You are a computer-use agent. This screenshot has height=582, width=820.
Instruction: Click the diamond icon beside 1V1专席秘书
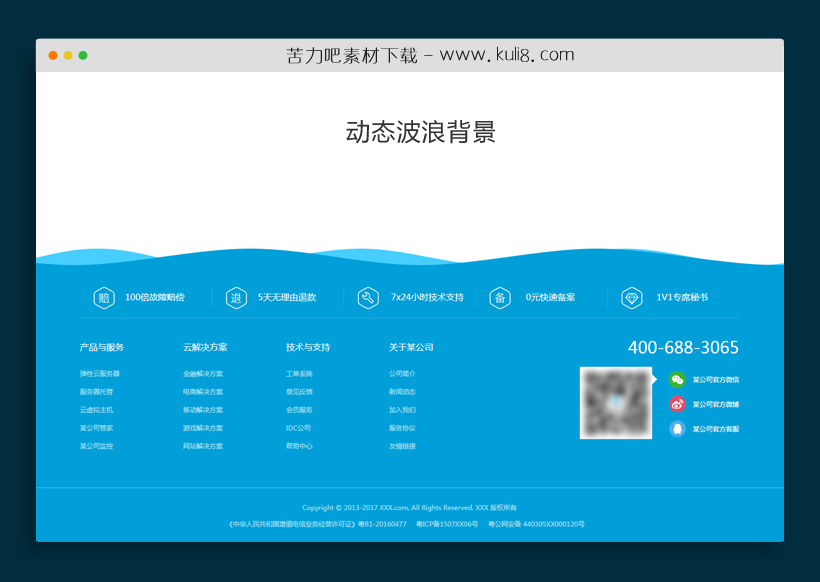tap(631, 297)
